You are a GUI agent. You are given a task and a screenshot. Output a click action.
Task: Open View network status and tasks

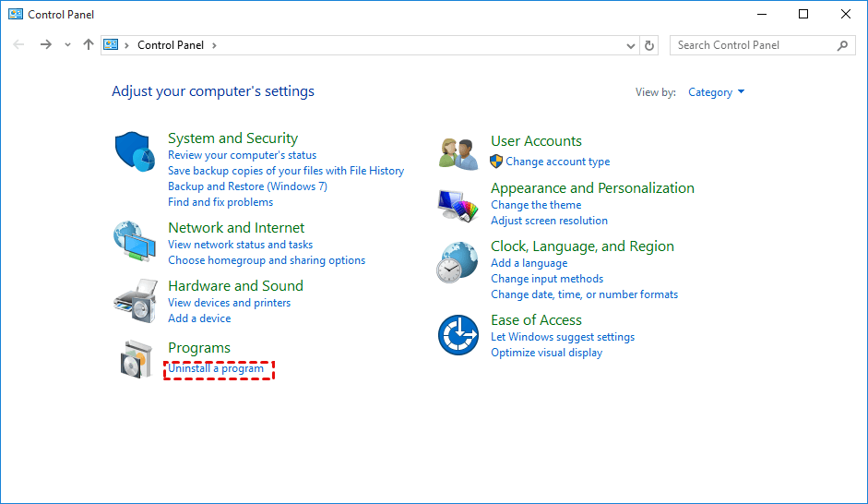tap(241, 245)
